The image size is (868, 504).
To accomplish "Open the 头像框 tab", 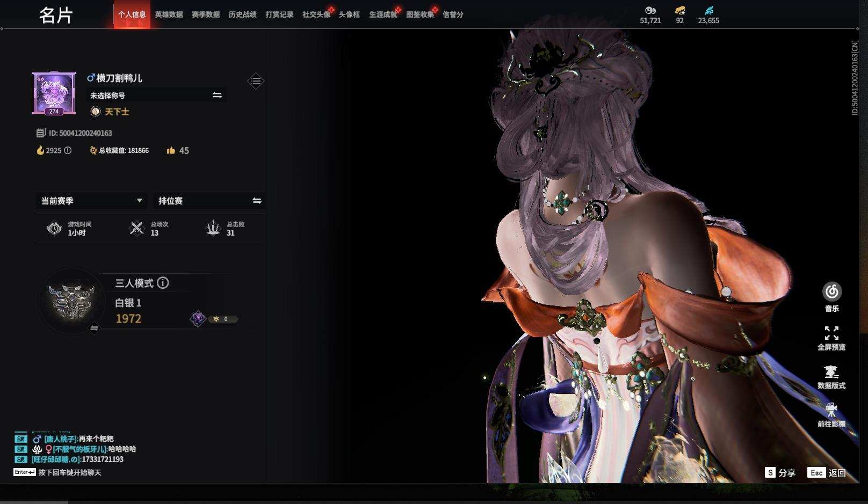I will [349, 14].
